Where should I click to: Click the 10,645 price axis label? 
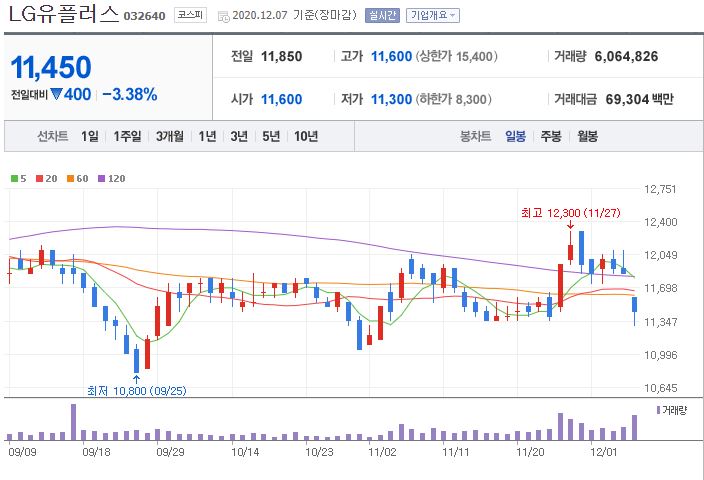tap(660, 388)
